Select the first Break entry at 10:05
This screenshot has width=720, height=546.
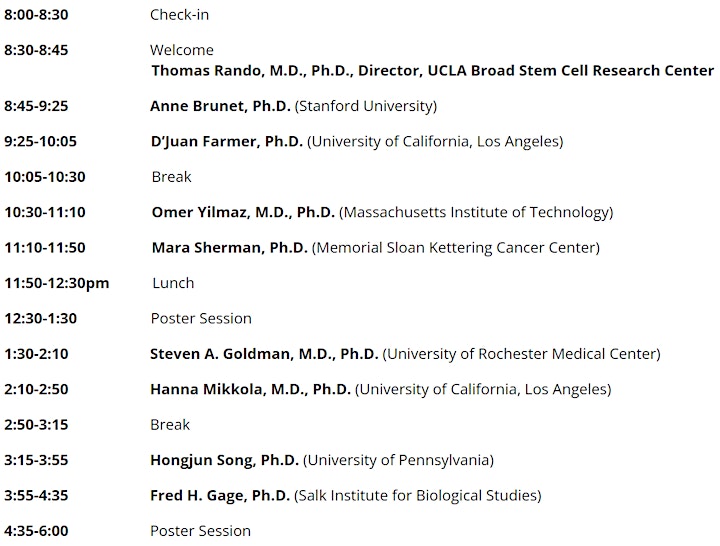(171, 177)
